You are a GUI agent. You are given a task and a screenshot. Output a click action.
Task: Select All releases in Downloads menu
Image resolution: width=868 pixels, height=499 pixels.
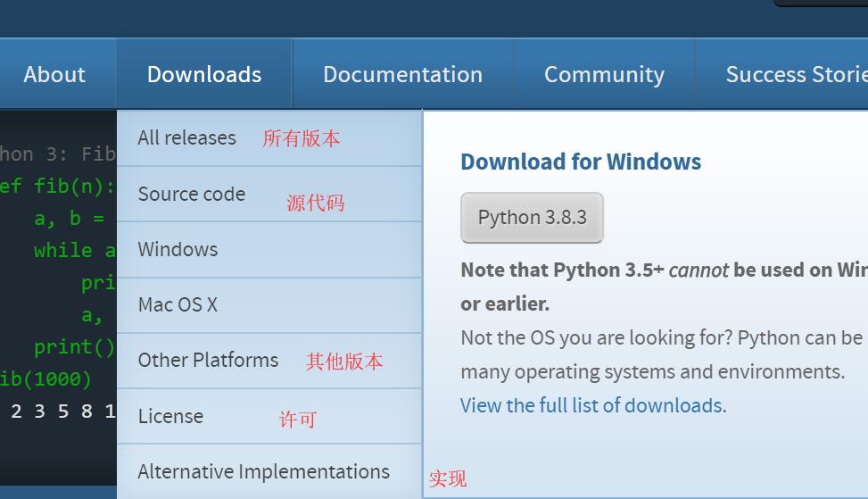point(269,137)
